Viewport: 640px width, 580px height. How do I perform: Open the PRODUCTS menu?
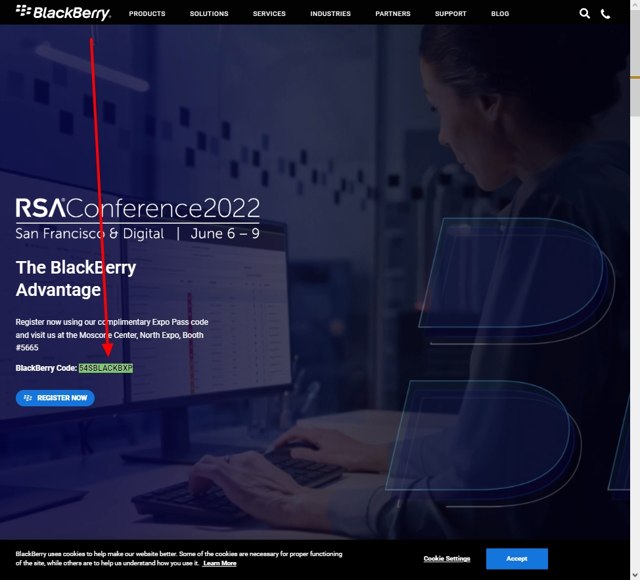tap(147, 13)
